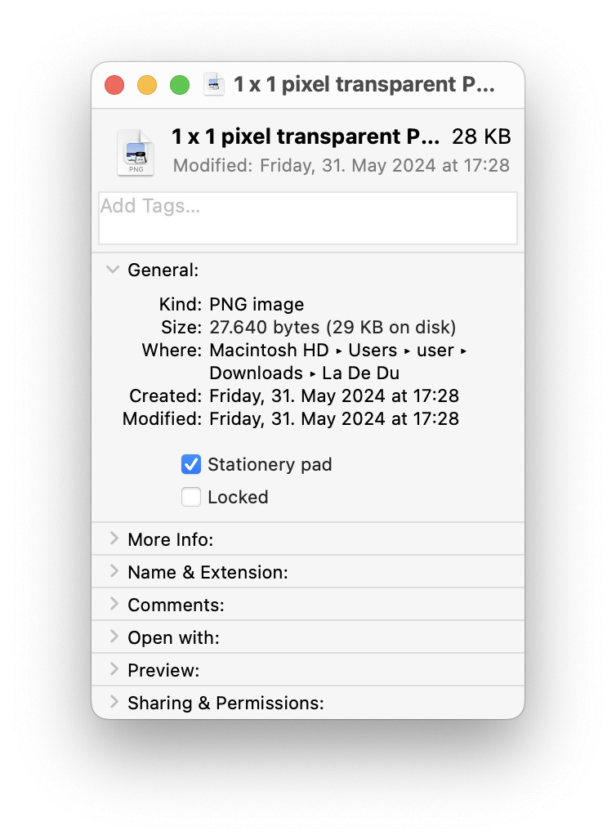Click the Downloads ▸ La De Du path text
The width and height of the screenshot is (616, 840).
(304, 373)
